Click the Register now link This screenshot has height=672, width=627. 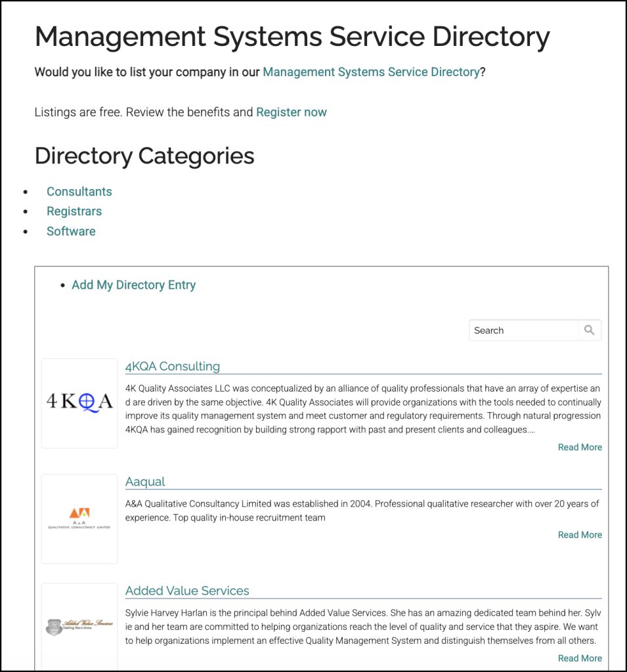click(291, 112)
